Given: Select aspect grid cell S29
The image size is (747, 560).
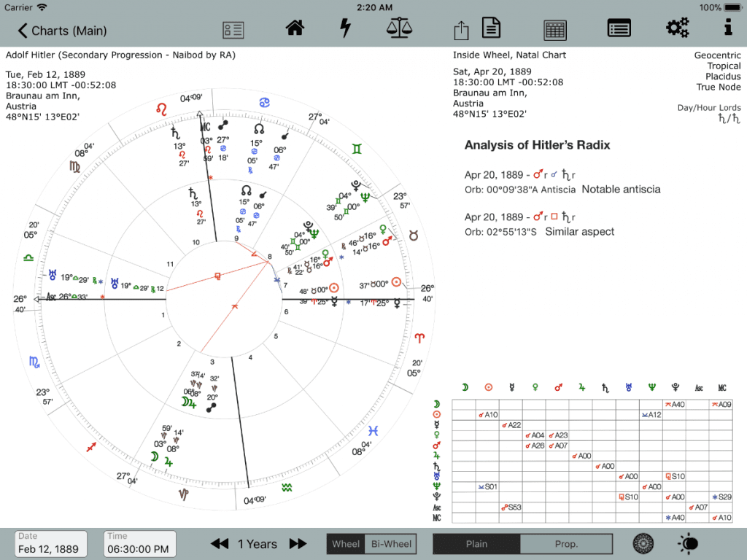Looking at the screenshot, I should [x=721, y=497].
